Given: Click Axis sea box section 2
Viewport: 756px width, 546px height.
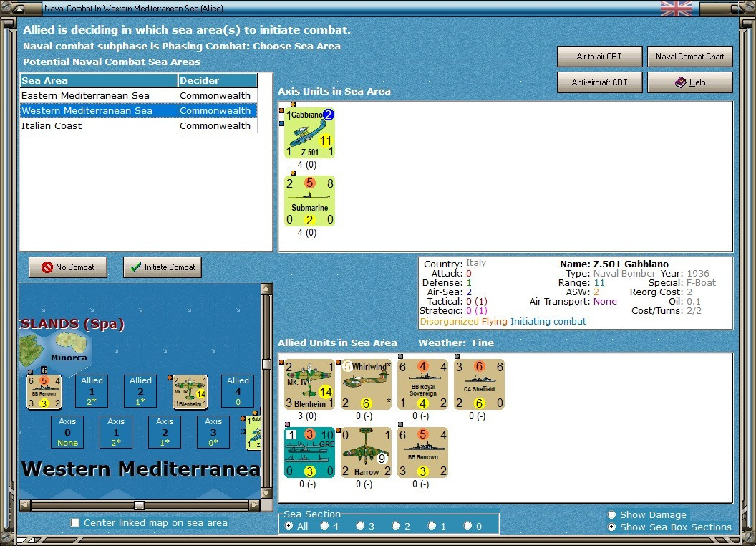Looking at the screenshot, I should [x=165, y=432].
